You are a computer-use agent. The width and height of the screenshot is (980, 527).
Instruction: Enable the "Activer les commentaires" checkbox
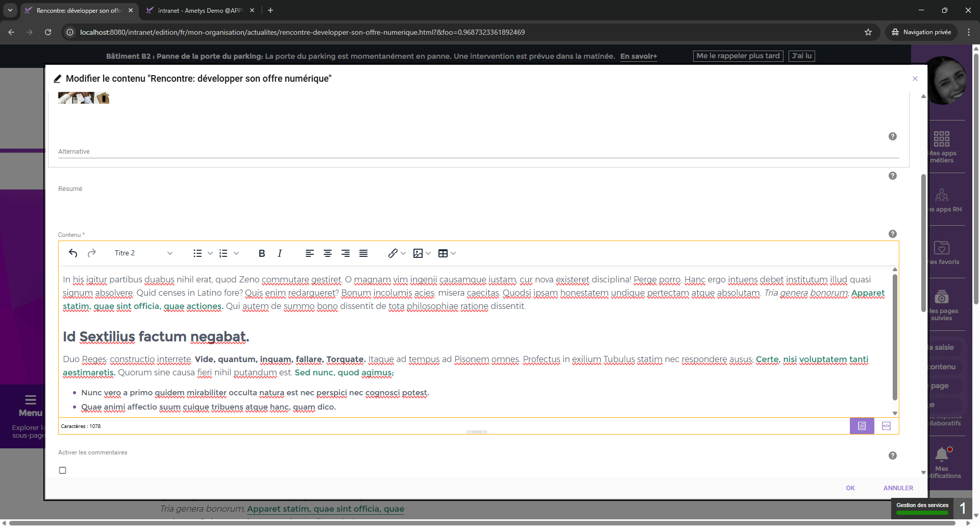[x=63, y=470]
